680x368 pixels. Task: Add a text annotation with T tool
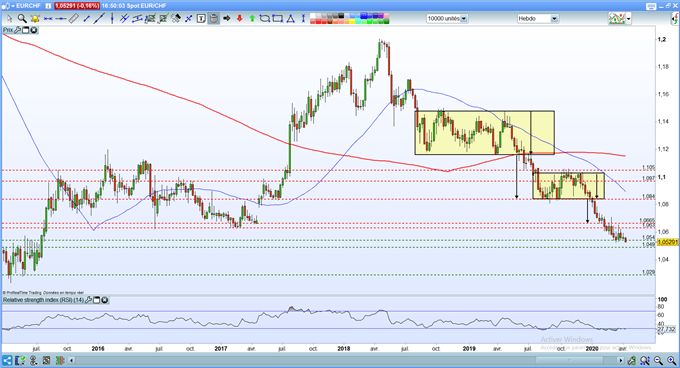click(201, 18)
